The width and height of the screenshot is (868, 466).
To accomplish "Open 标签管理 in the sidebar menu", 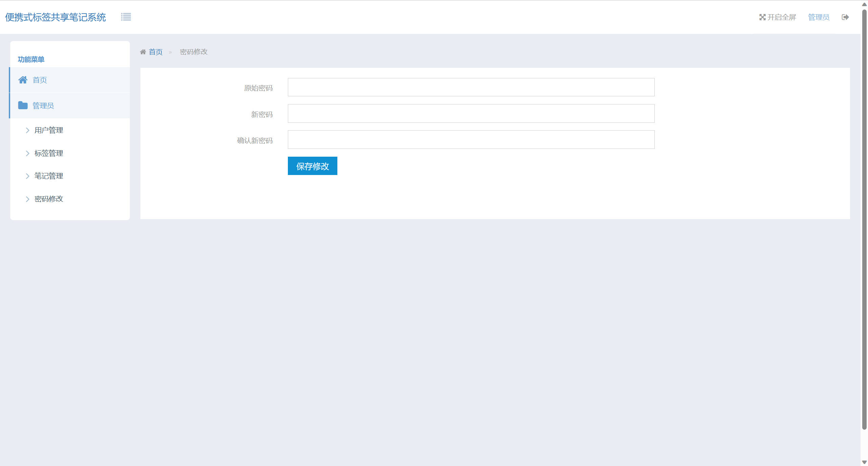I will pos(49,153).
